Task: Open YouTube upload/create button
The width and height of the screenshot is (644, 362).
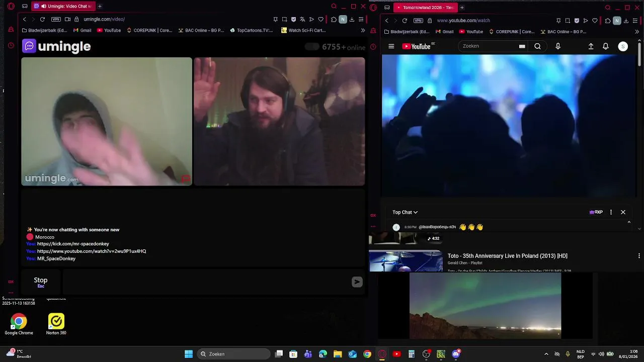Action: tap(591, 46)
